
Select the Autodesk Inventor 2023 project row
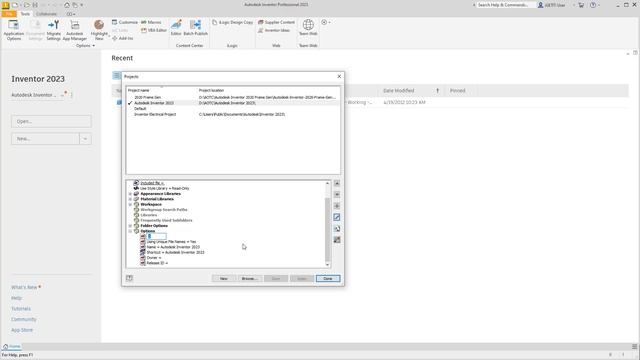(233, 103)
